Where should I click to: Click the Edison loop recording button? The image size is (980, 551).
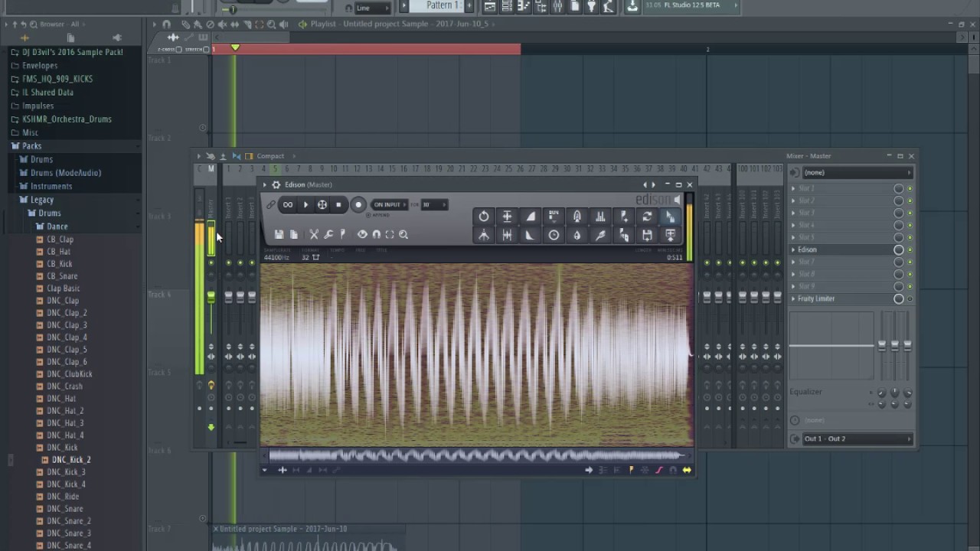288,204
